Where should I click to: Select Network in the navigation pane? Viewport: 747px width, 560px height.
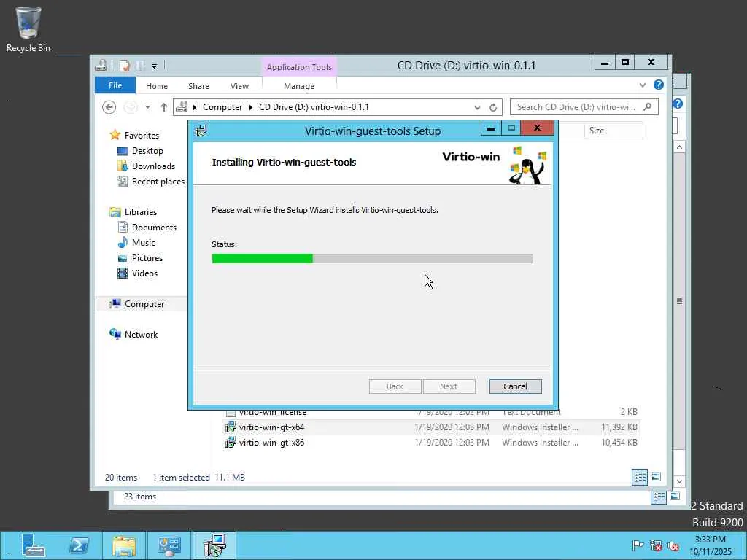click(x=141, y=334)
